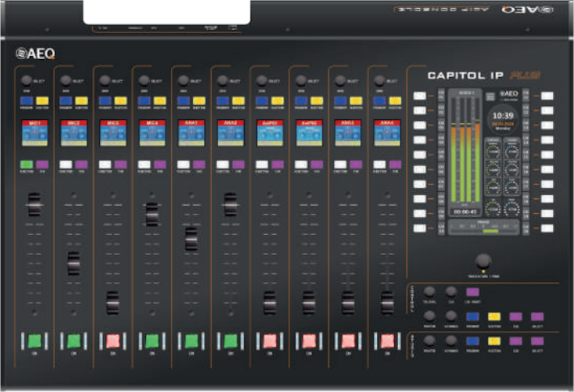This screenshot has width=574, height=392.
Task: Tap the 10:39 clock on touchscreen
Action: [503, 116]
